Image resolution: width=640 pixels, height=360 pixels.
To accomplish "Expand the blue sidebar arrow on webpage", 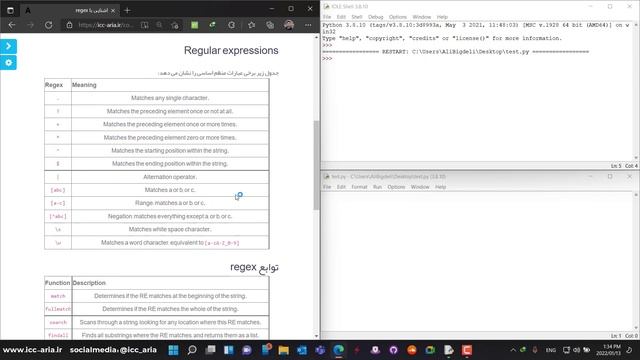I will click(9, 46).
